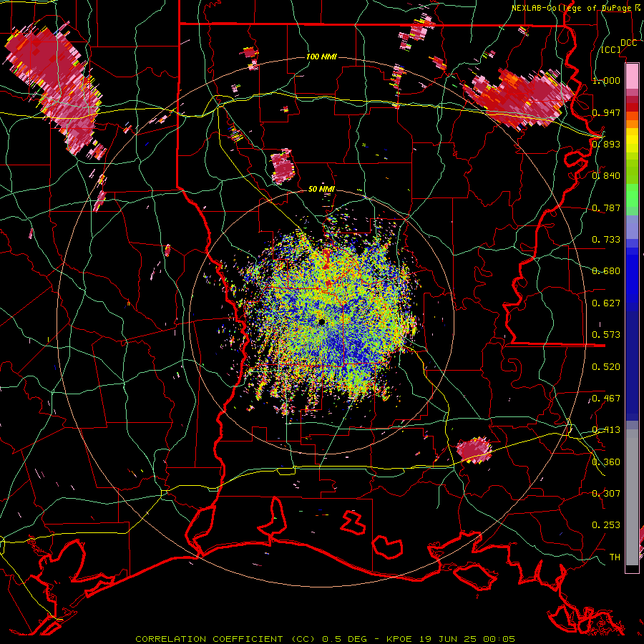Screen dimensions: 644x644
Task: Click the '0.5 DEG' elevation text in the caption
Action: point(343,639)
